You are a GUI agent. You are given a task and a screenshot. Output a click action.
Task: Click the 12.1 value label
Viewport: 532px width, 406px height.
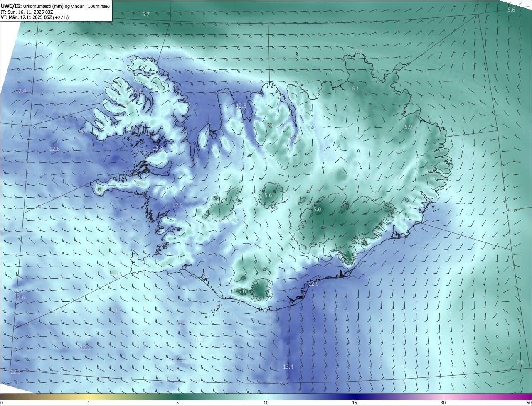click(85, 348)
